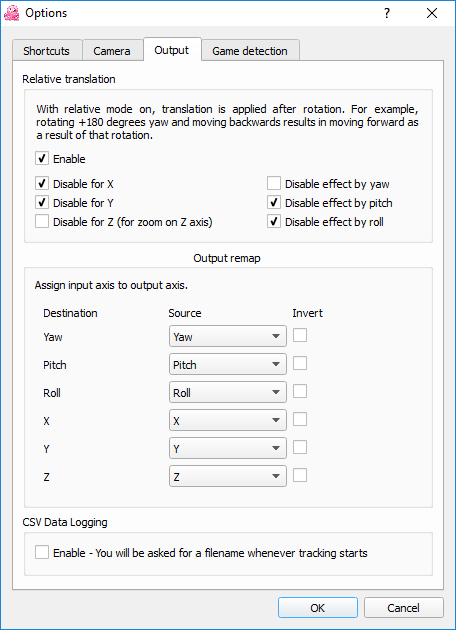Switch to the Shortcuts tab
Image resolution: width=456 pixels, height=630 pixels.
click(x=47, y=51)
